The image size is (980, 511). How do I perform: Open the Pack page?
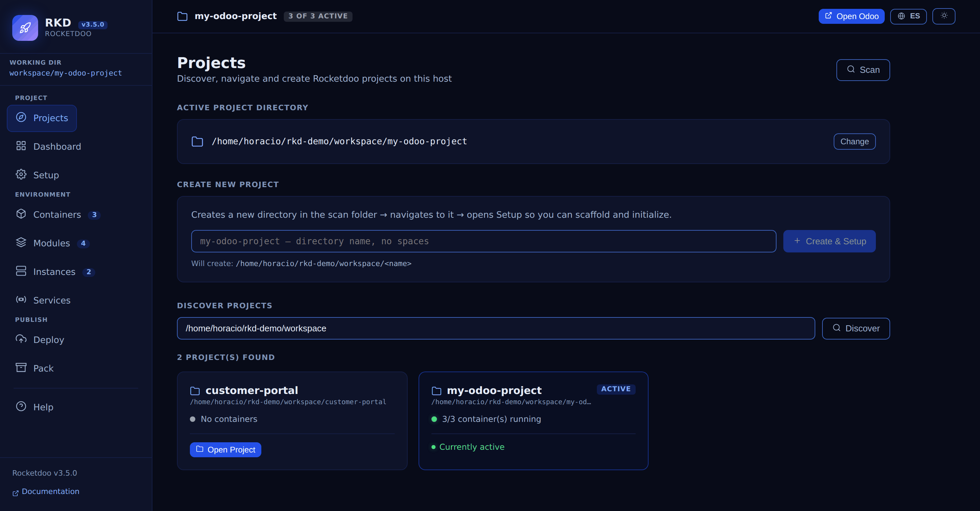coord(35,368)
